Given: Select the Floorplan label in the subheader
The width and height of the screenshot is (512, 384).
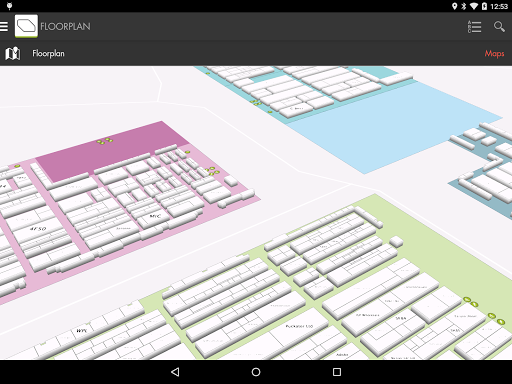Looking at the screenshot, I should click(x=48, y=53).
